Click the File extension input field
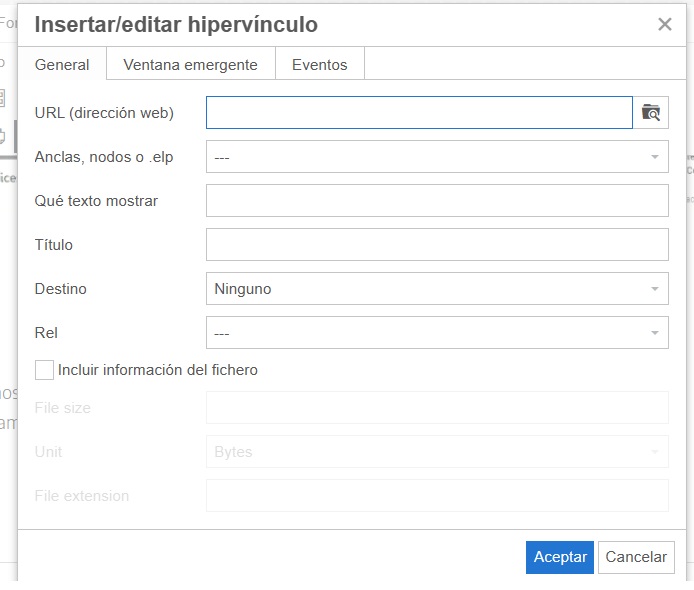Image resolution: width=694 pixels, height=590 pixels. 437,496
